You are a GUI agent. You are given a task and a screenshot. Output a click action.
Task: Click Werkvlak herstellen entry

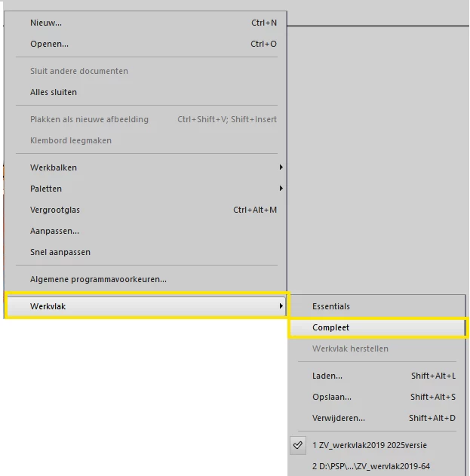376,349
